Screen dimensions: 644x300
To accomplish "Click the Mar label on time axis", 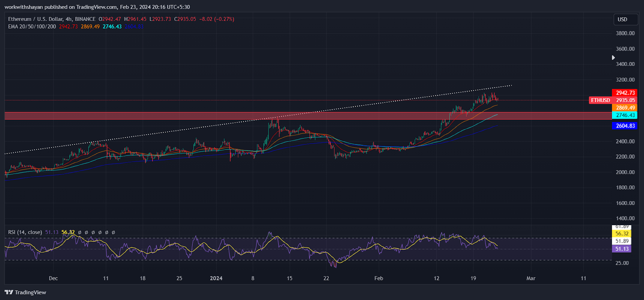I will (531, 278).
